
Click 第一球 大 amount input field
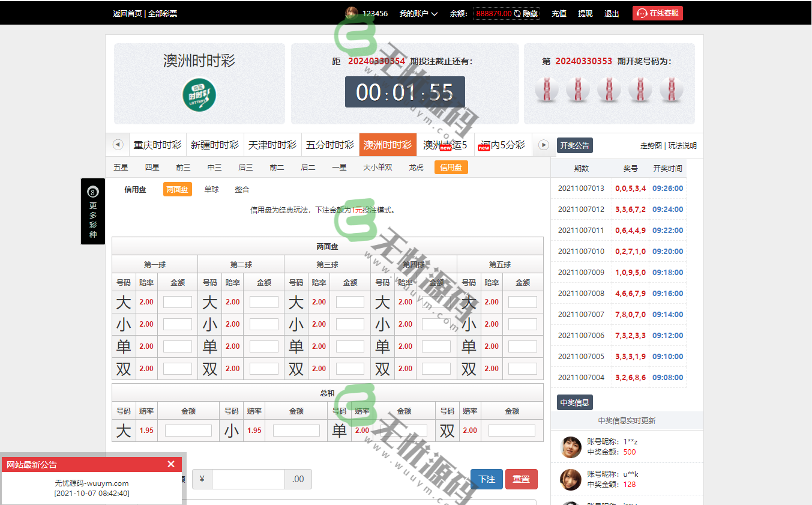178,302
